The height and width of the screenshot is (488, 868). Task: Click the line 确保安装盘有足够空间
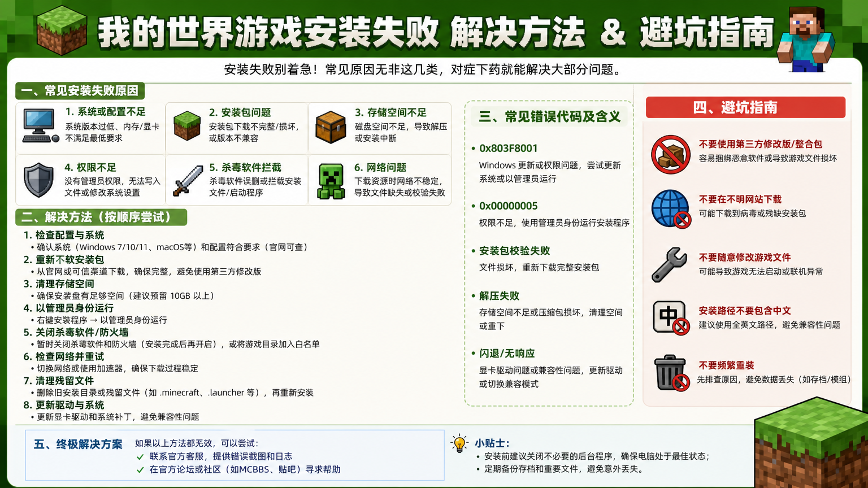(x=126, y=295)
